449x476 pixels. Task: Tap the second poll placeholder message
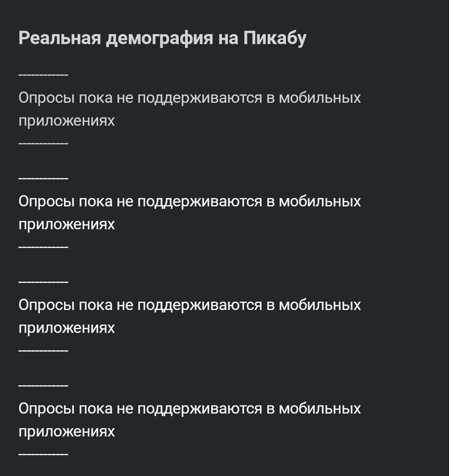pos(190,202)
